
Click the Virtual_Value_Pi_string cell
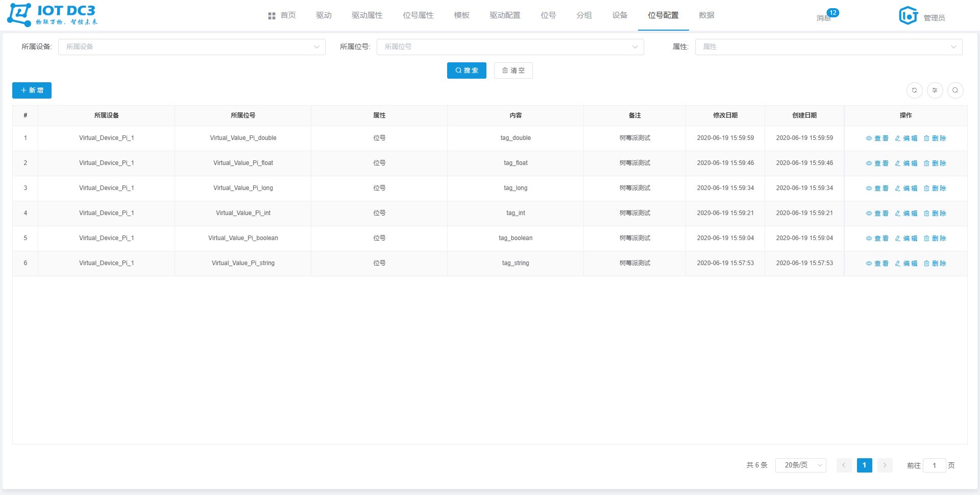243,263
